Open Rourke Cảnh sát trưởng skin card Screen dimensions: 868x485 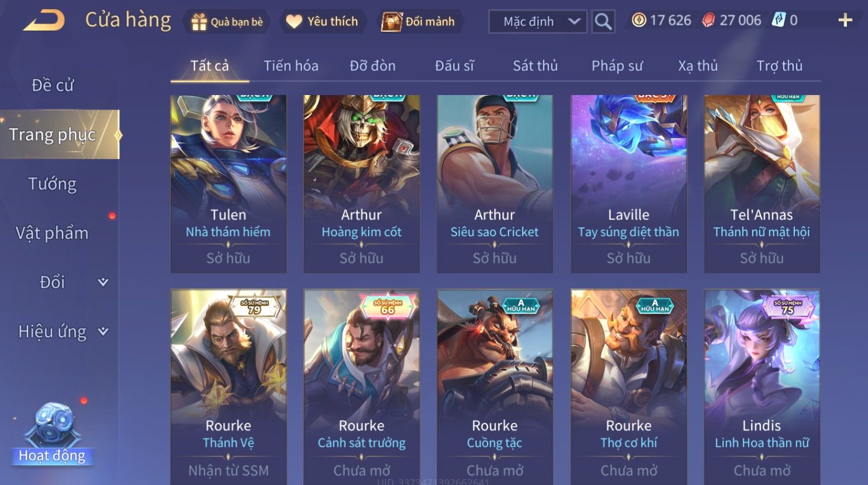pyautogui.click(x=361, y=387)
